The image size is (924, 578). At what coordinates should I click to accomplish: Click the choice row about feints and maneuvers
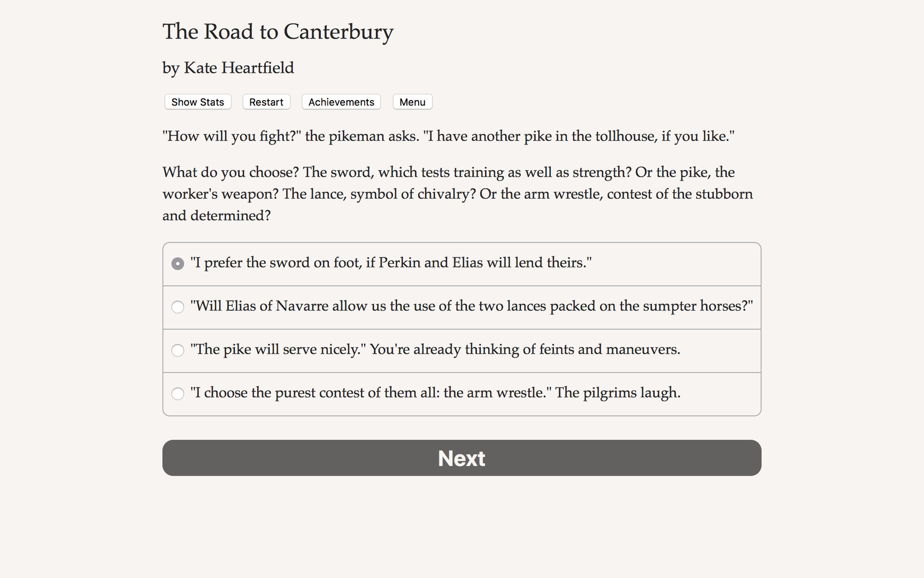(436, 350)
